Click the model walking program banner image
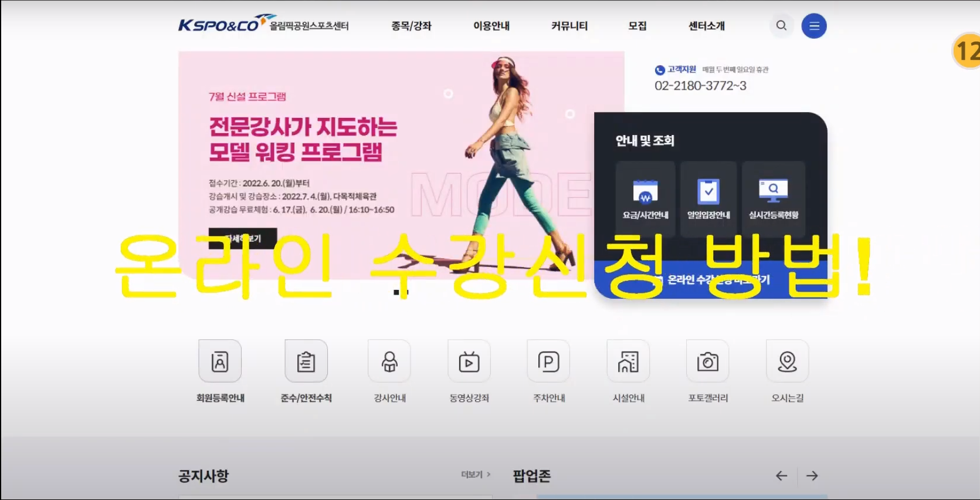This screenshot has height=500, width=980. pos(401,164)
